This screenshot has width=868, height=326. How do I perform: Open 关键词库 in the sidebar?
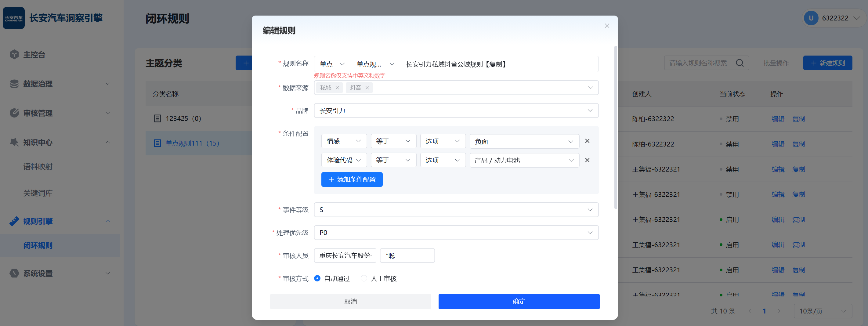38,193
